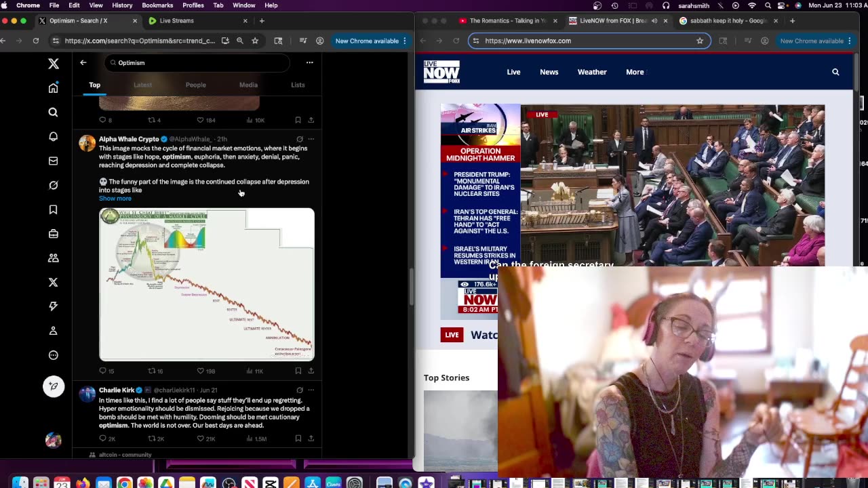
Task: Open the Apple menu
Action: tap(4, 5)
